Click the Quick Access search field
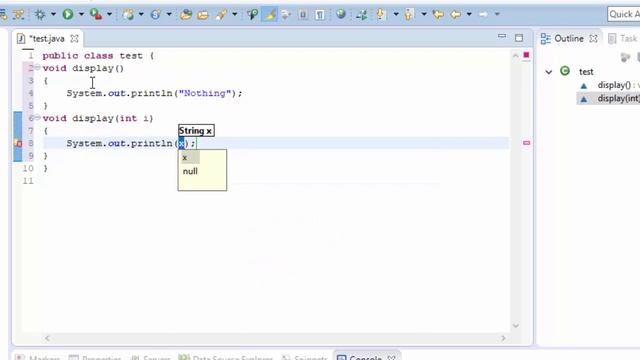 (x=624, y=14)
